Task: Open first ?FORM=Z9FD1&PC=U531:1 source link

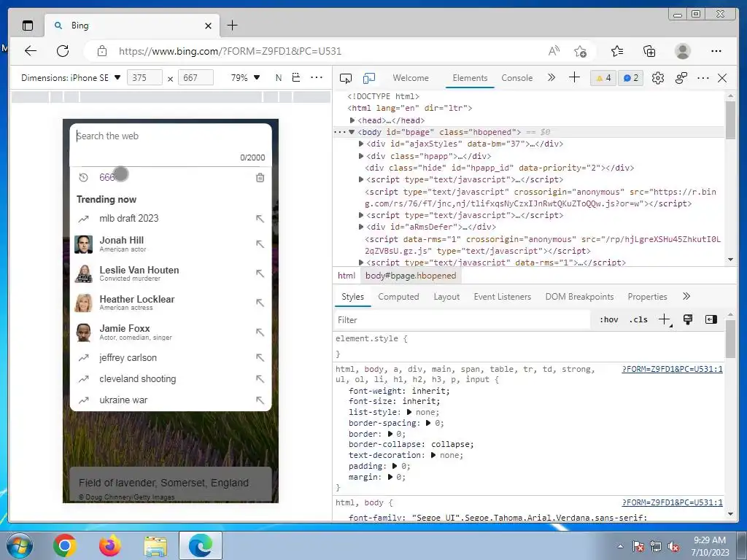Action: coord(672,369)
